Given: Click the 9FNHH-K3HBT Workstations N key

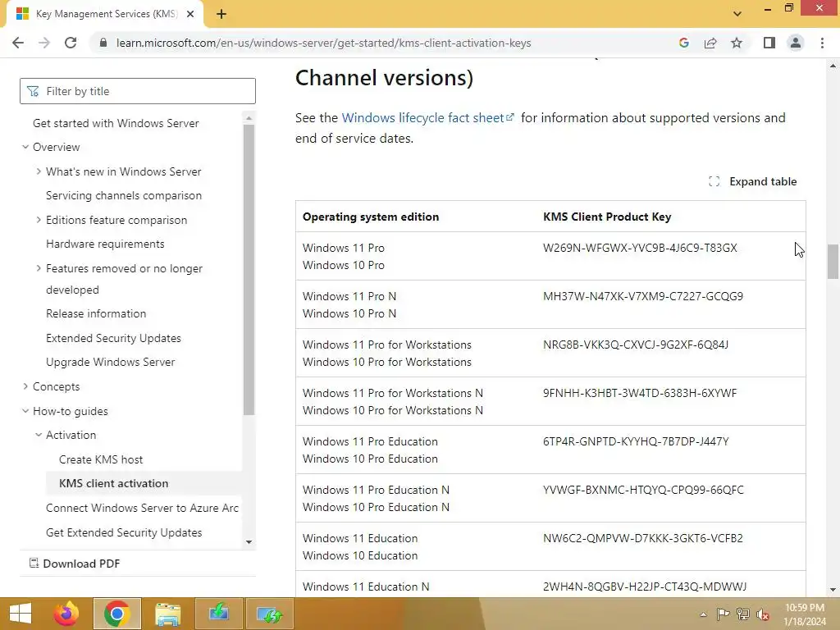Looking at the screenshot, I should 640,393.
